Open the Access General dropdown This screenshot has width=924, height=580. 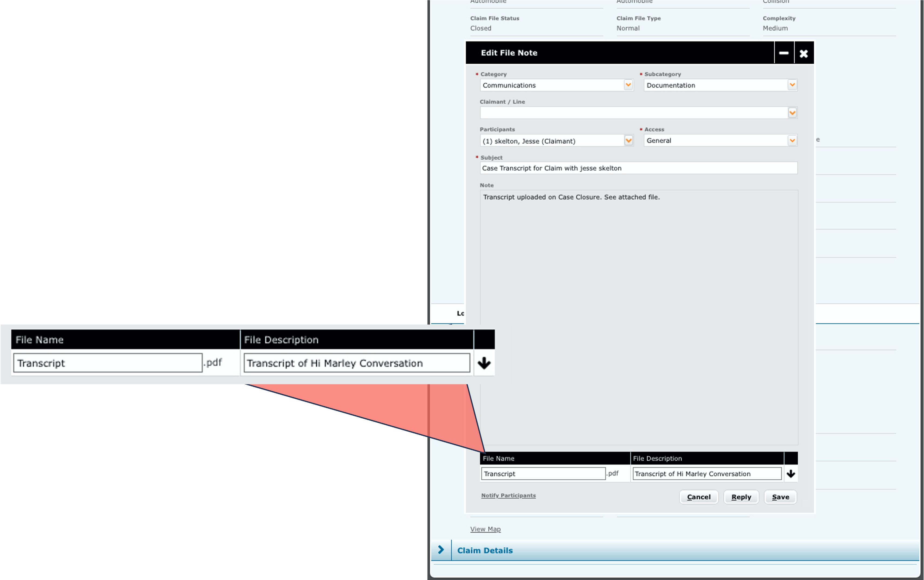(792, 140)
